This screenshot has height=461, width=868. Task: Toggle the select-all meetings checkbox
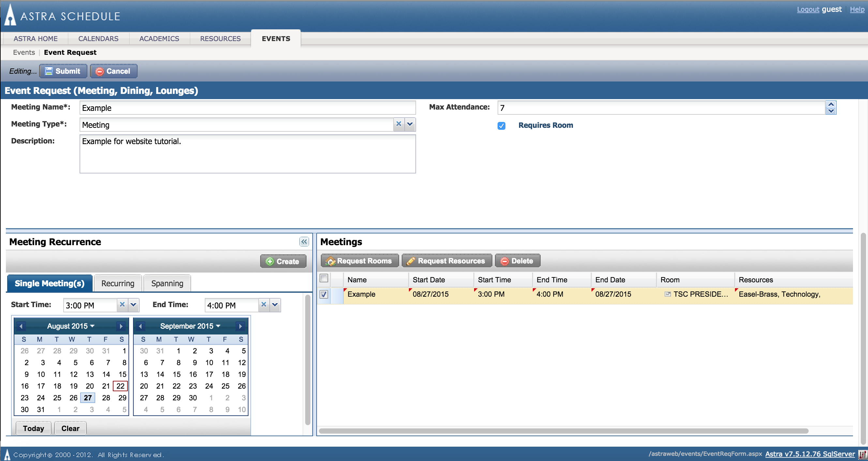(x=324, y=278)
